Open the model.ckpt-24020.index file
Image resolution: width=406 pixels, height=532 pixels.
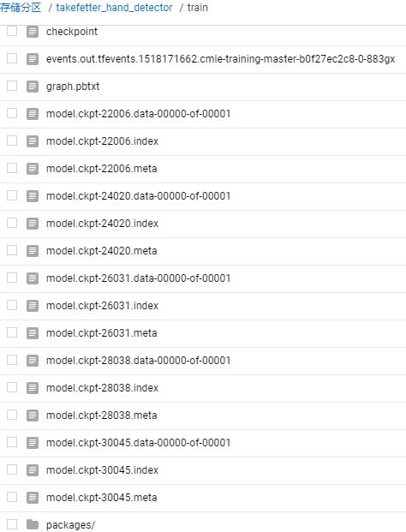(102, 224)
